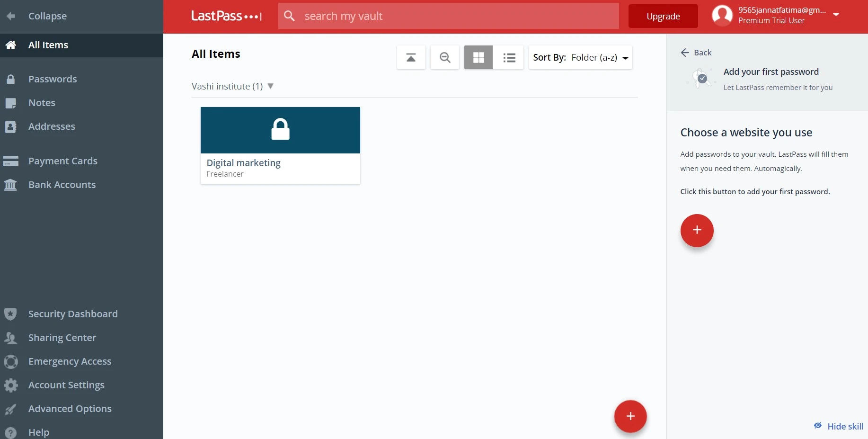The image size is (868, 439).
Task: Open the Sharing Center
Action: point(62,338)
